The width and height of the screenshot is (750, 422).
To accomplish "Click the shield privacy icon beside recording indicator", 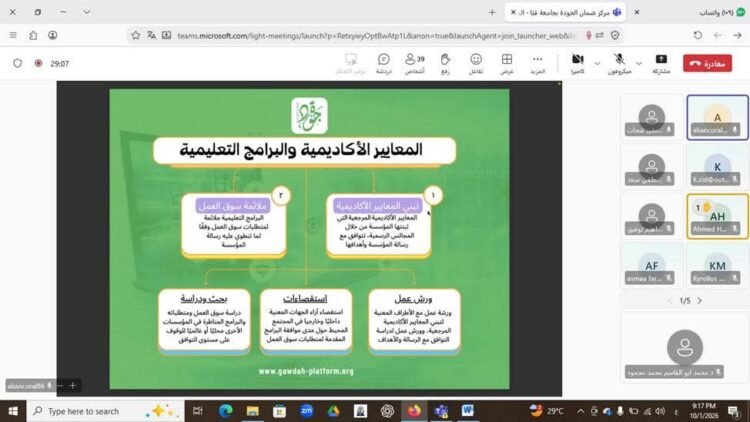I will point(18,63).
